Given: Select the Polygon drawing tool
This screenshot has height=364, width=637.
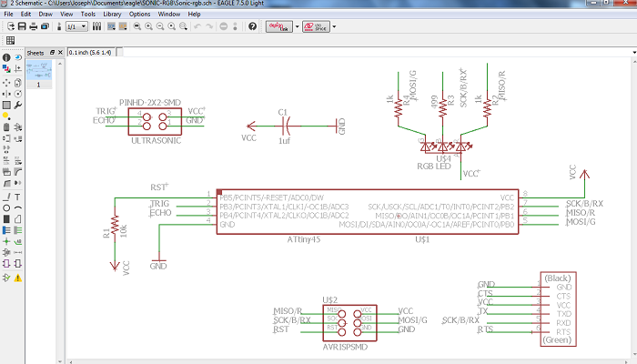Looking at the screenshot, I should pyautogui.click(x=18, y=219).
